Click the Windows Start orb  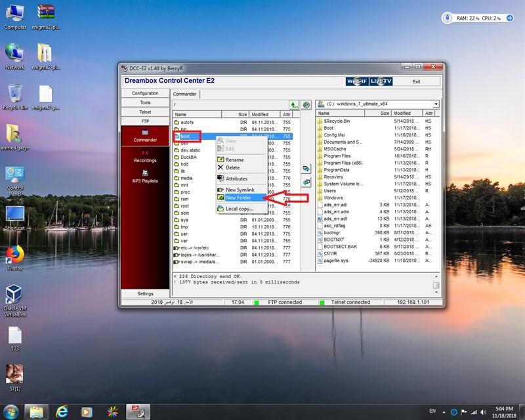pos(10,412)
